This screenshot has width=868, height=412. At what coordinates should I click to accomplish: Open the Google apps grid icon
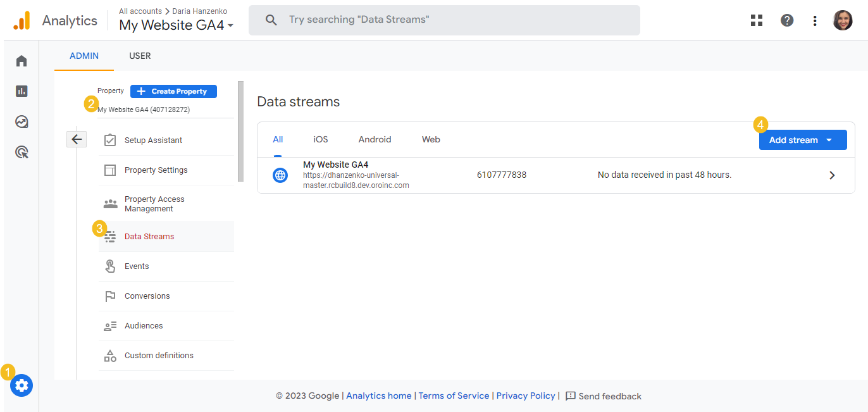[757, 20]
